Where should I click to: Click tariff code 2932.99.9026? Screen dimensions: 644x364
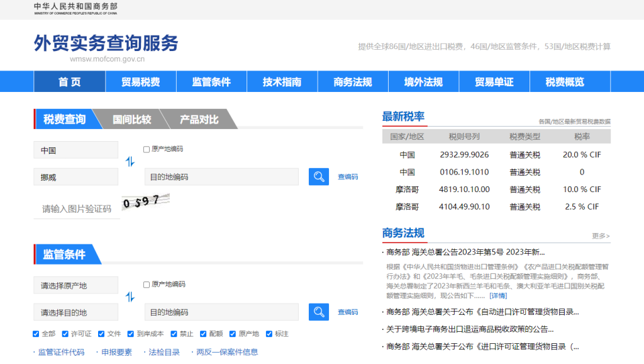coord(464,155)
